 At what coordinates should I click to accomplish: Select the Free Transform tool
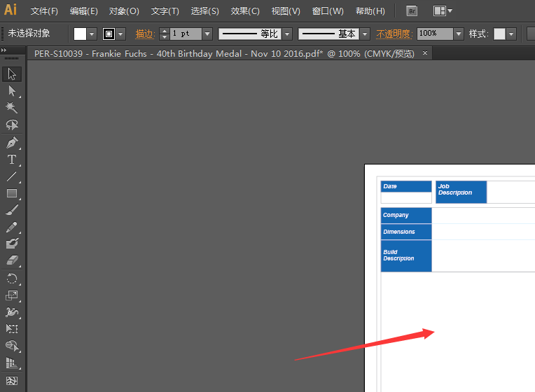coord(12,329)
